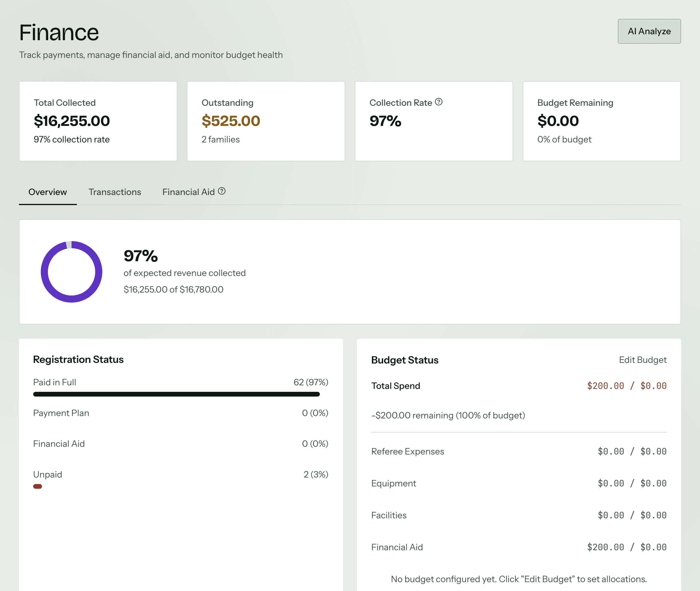Image resolution: width=700 pixels, height=591 pixels.
Task: Click the Registration Status heading
Action: click(x=78, y=360)
